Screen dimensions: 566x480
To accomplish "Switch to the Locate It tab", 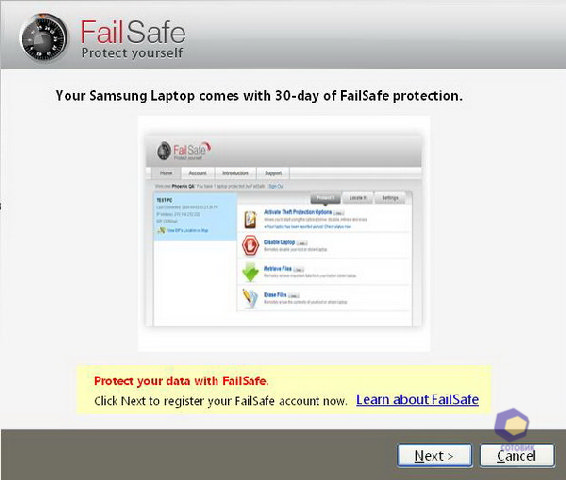I will tap(358, 198).
